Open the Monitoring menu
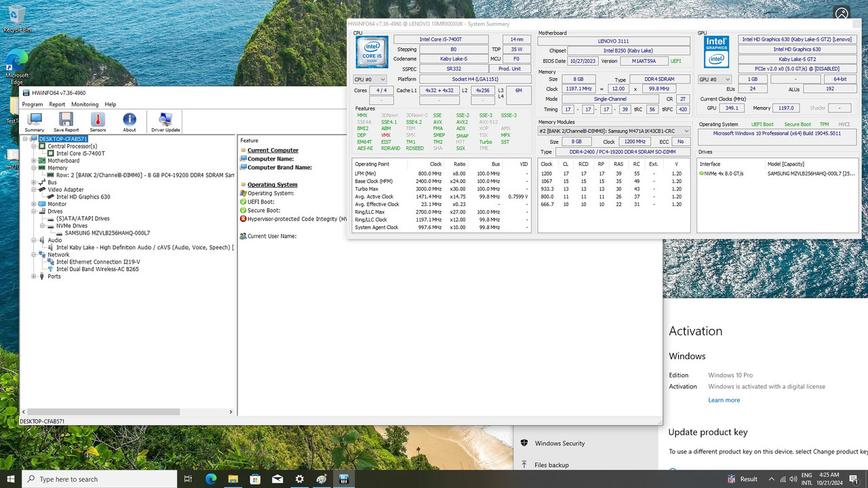Image resolution: width=868 pixels, height=488 pixels. (85, 104)
